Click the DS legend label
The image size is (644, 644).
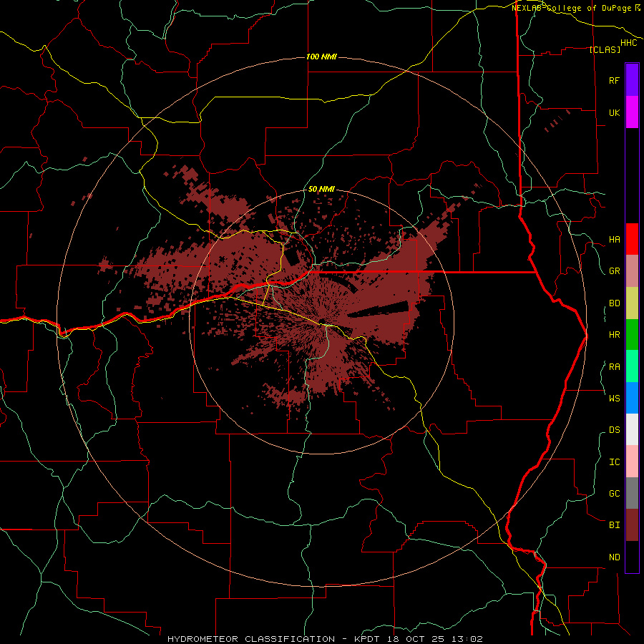click(614, 430)
